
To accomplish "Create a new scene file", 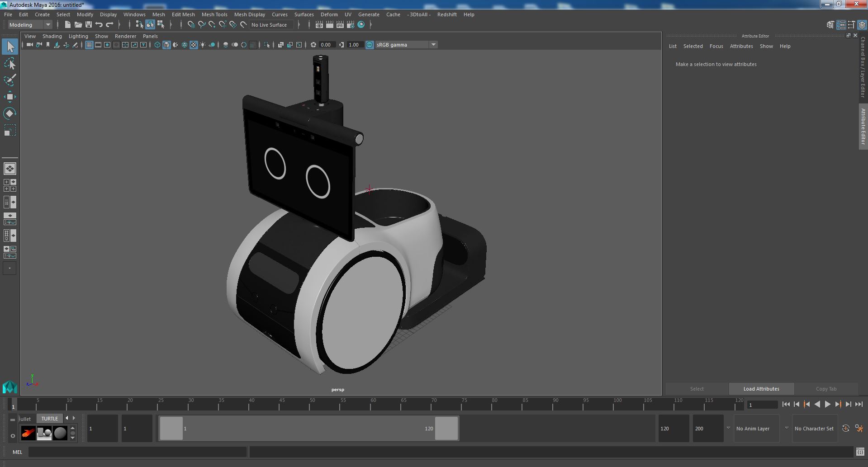I will pos(67,25).
